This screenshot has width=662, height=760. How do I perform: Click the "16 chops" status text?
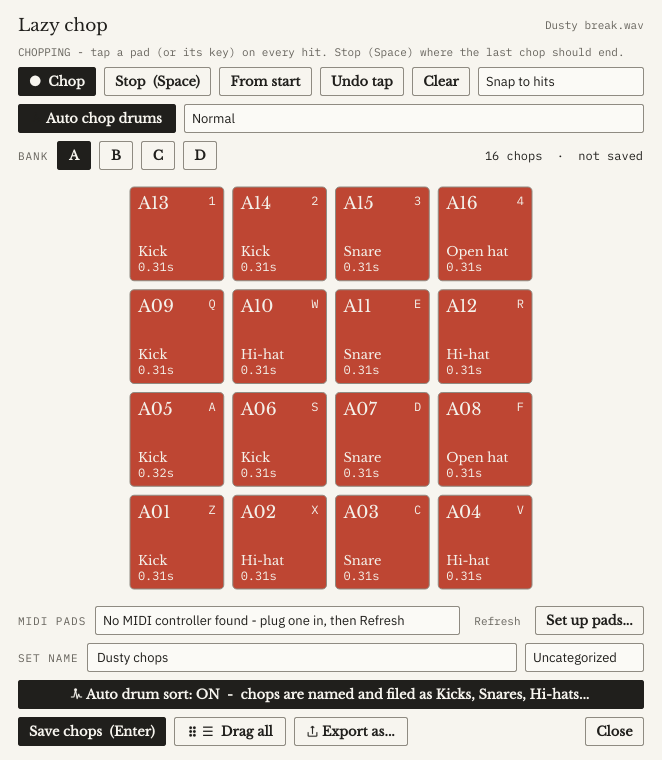coord(514,156)
